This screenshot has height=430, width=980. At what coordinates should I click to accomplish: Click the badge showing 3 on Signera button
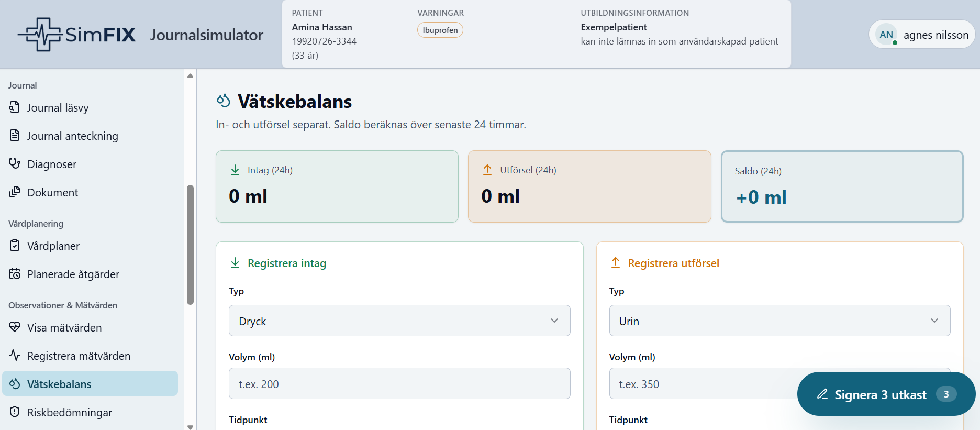(946, 394)
